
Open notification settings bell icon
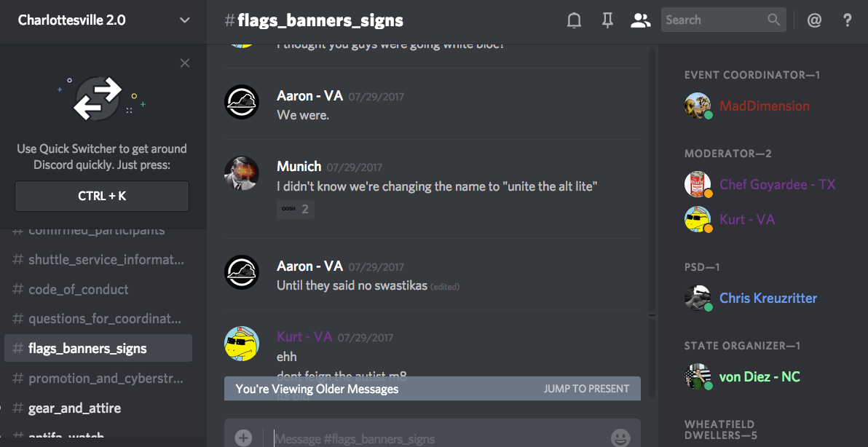(x=574, y=20)
